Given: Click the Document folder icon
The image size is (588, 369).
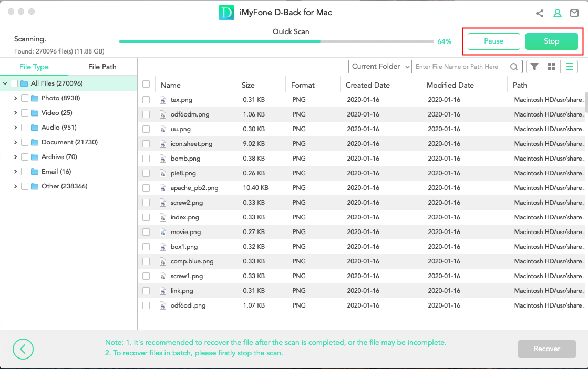Looking at the screenshot, I should click(x=35, y=142).
